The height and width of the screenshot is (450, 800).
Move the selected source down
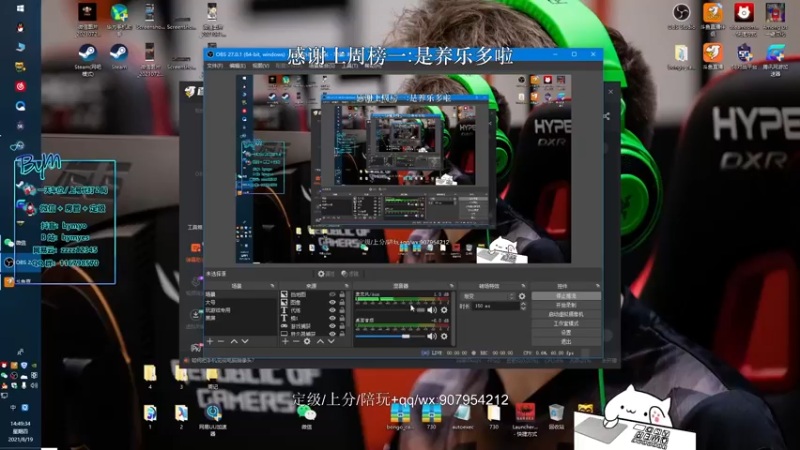click(x=331, y=341)
